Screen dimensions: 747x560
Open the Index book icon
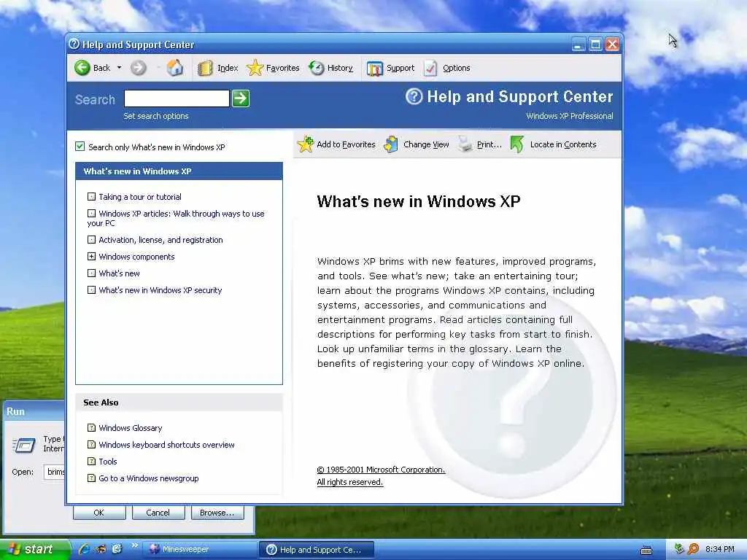pos(205,69)
